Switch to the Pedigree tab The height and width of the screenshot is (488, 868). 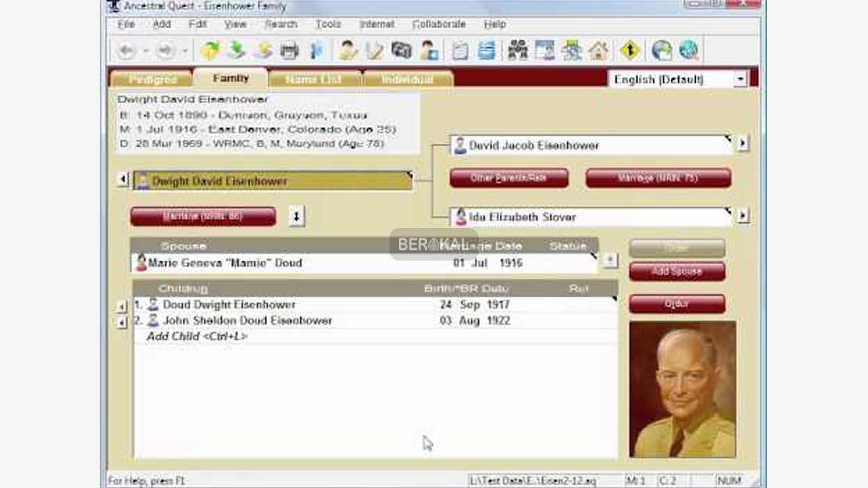point(151,79)
